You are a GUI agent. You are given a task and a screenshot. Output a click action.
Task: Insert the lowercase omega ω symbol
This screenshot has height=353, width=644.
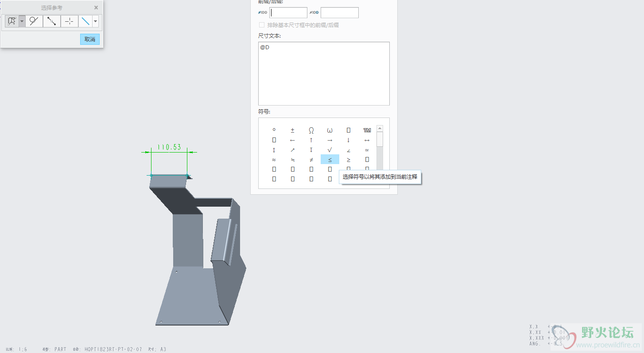tap(330, 130)
